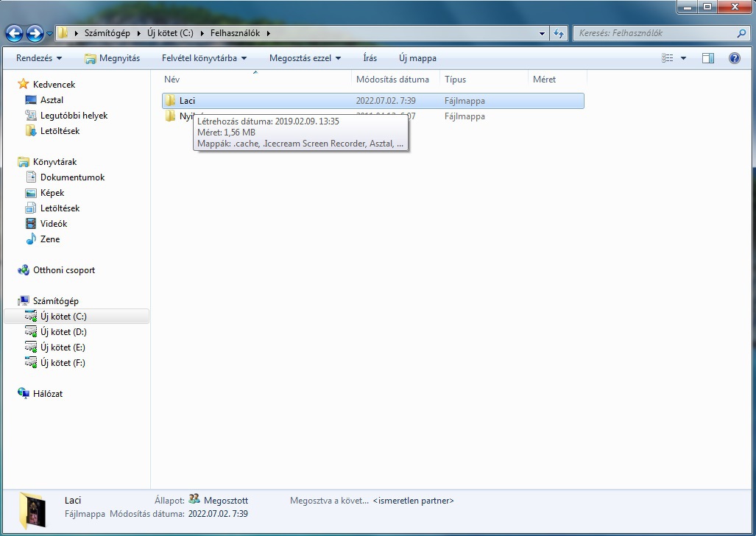Select Számítógép in the address breadcrumb

coord(107,33)
